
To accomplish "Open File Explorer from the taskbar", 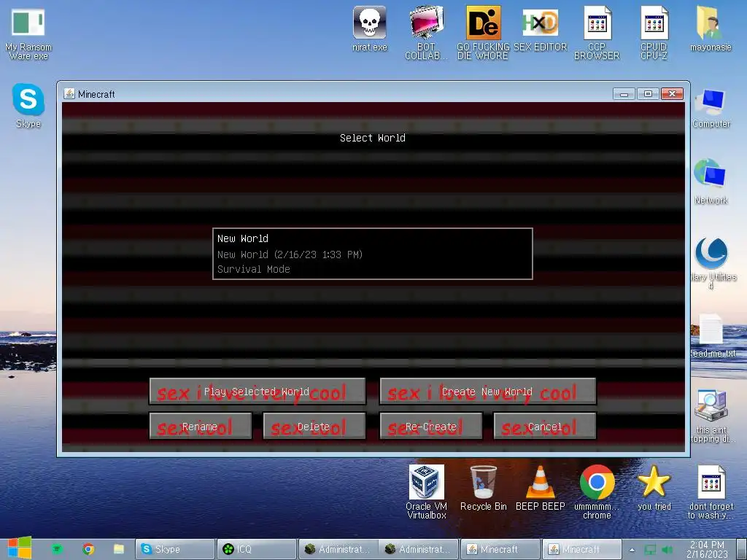I will coord(119,549).
